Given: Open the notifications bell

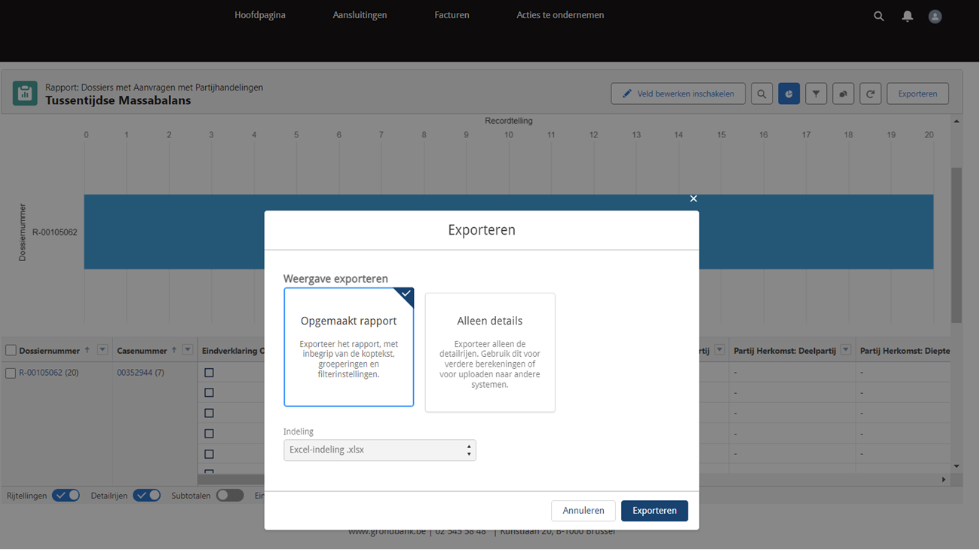Looking at the screenshot, I should tap(908, 16).
